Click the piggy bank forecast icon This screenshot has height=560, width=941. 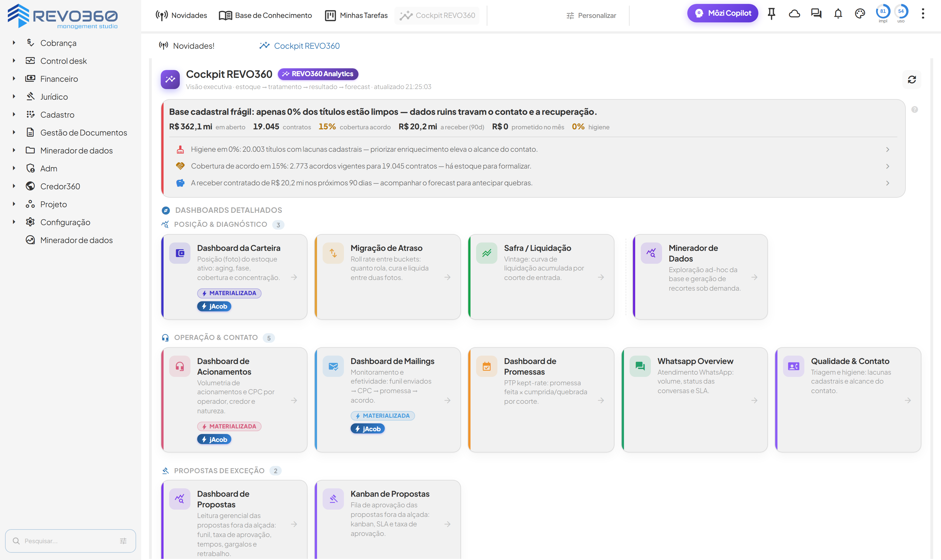tap(180, 183)
